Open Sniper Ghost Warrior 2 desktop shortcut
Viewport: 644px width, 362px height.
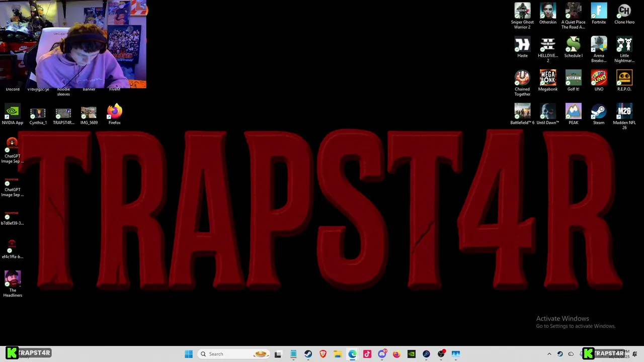(x=522, y=16)
